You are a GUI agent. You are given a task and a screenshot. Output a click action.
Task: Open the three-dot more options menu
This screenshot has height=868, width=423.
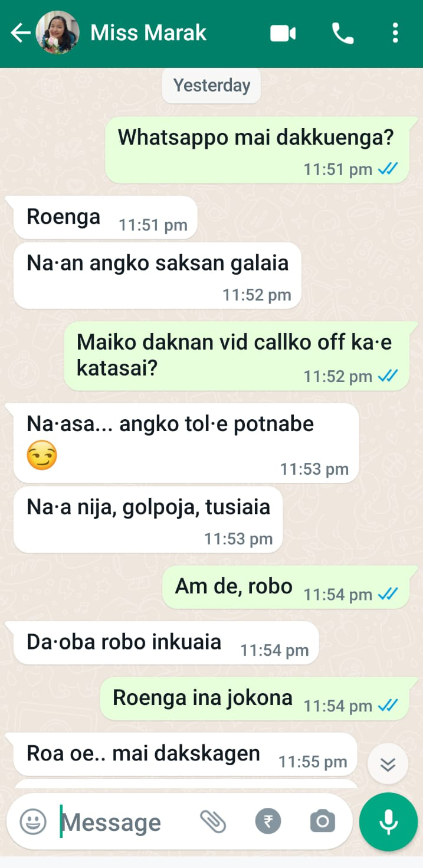click(x=395, y=33)
